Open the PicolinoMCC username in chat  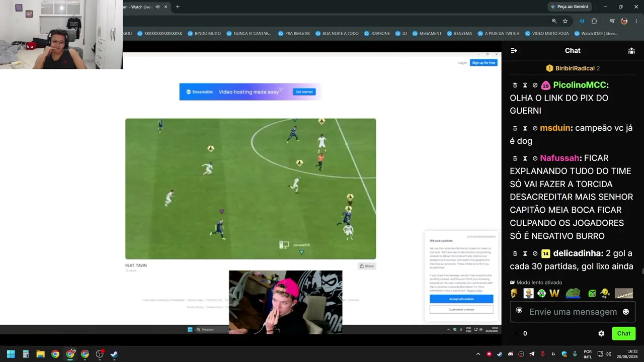[x=580, y=85]
